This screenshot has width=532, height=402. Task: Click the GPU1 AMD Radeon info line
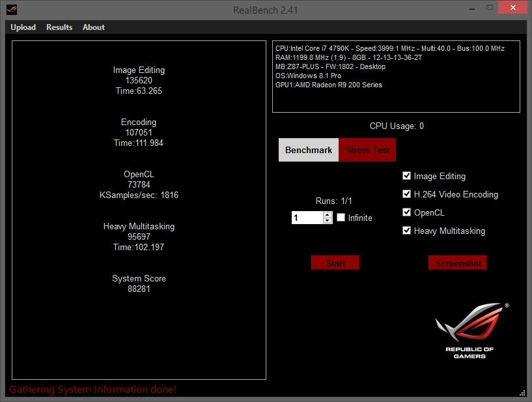pos(328,85)
